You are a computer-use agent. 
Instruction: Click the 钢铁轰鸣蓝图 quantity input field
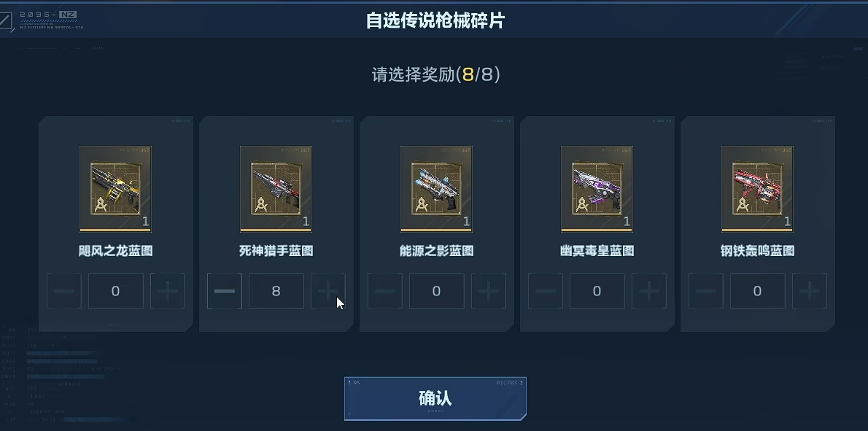point(758,291)
